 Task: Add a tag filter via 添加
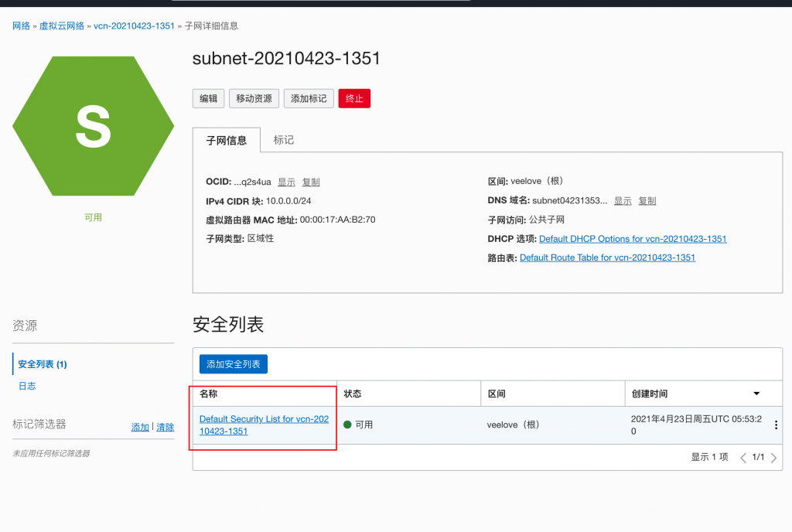click(140, 427)
